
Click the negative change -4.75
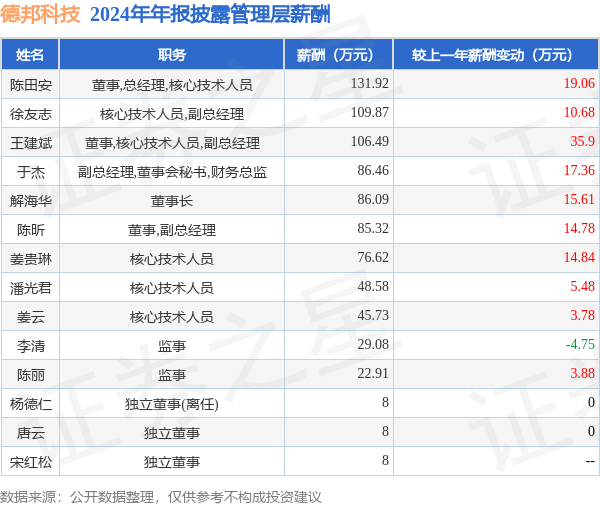click(x=580, y=344)
